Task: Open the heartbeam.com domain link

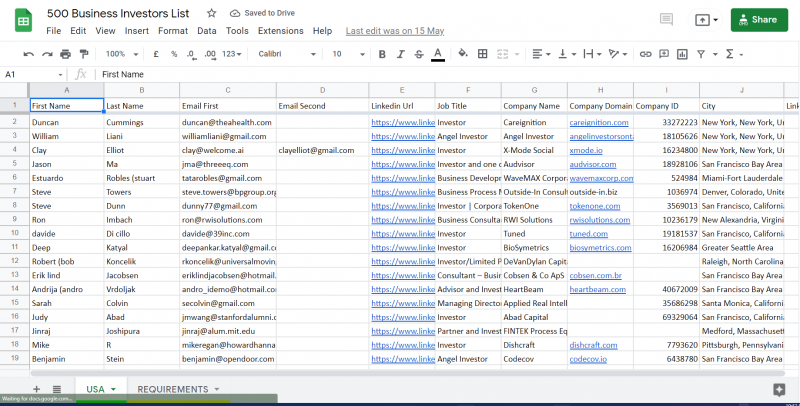Action: pos(597,289)
